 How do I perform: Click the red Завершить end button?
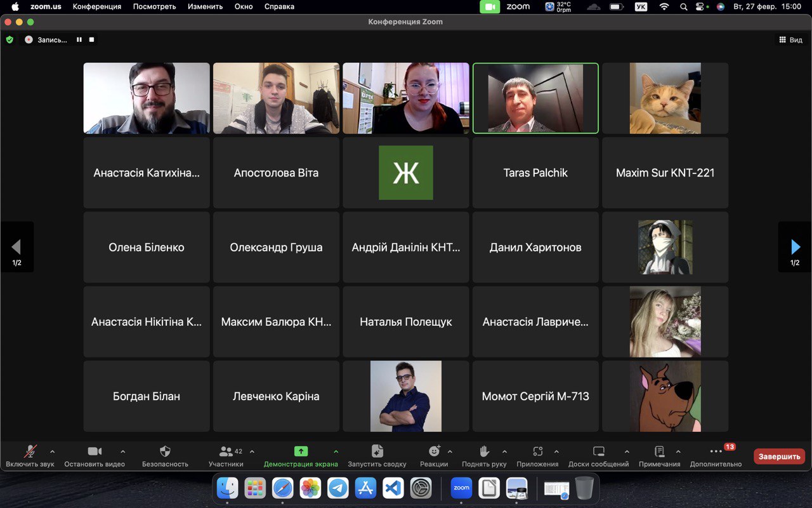779,456
